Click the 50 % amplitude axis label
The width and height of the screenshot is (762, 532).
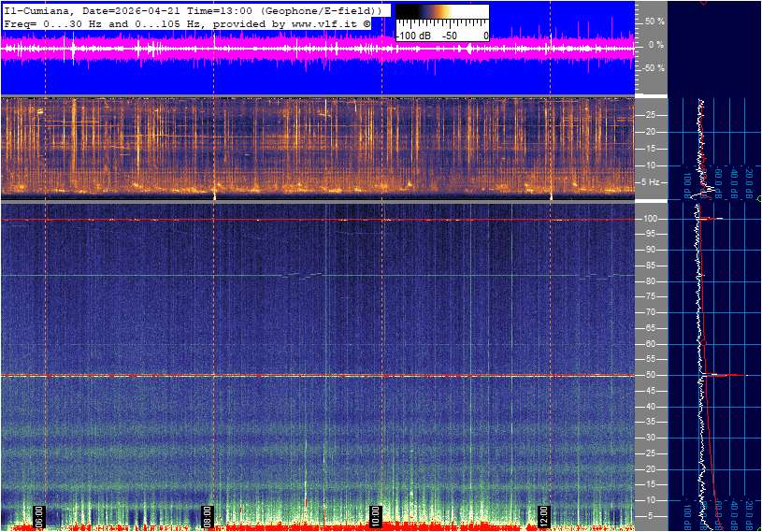[655, 21]
